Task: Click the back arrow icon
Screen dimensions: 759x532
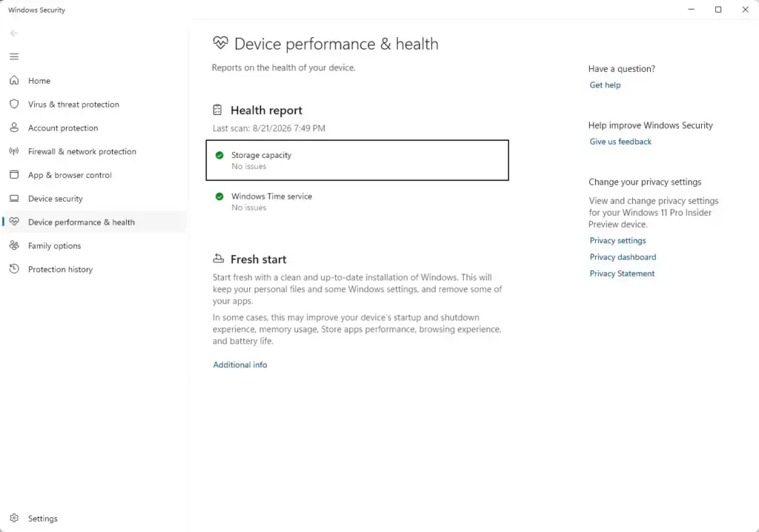Action: pos(14,33)
